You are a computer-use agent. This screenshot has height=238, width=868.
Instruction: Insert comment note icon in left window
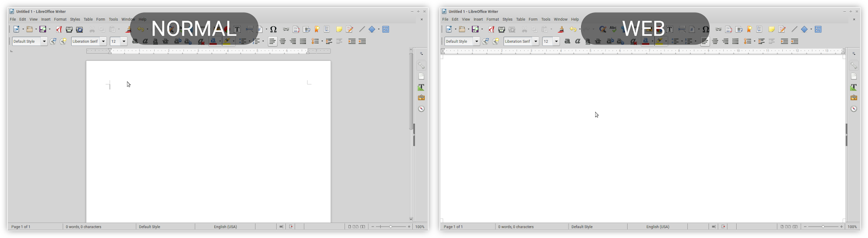[339, 29]
